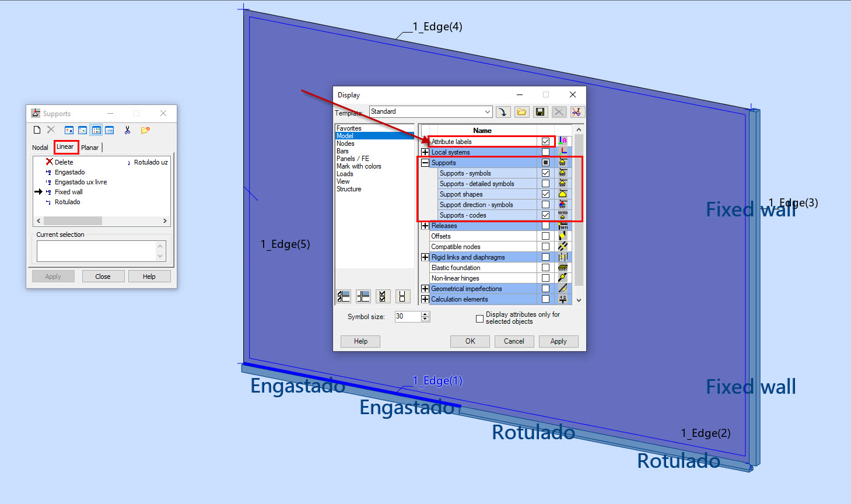Cut with the scissors icon in Supports window
The height and width of the screenshot is (504, 851).
(x=127, y=129)
